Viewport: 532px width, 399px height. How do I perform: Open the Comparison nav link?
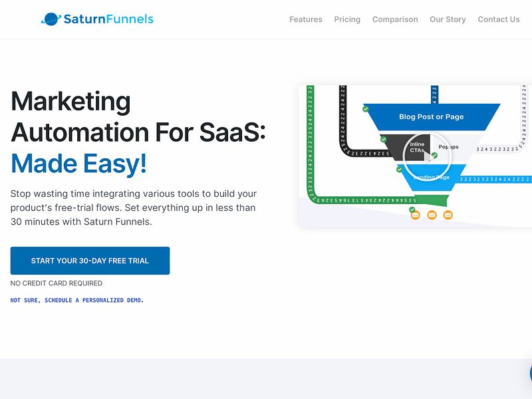point(395,19)
